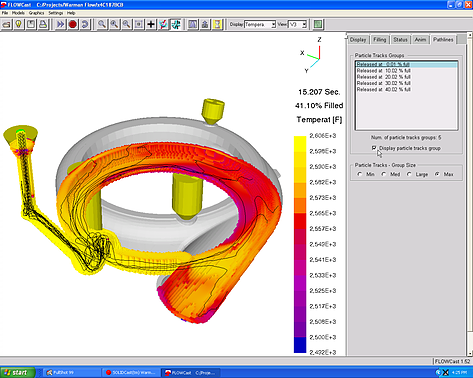Click the green grid icon beside View
Viewport: 473px width, 378px height.
318,24
